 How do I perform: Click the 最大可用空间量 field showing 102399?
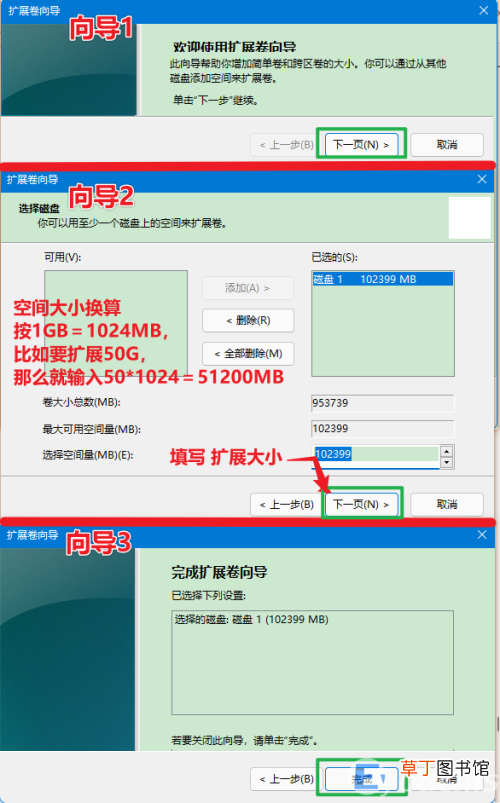click(383, 429)
